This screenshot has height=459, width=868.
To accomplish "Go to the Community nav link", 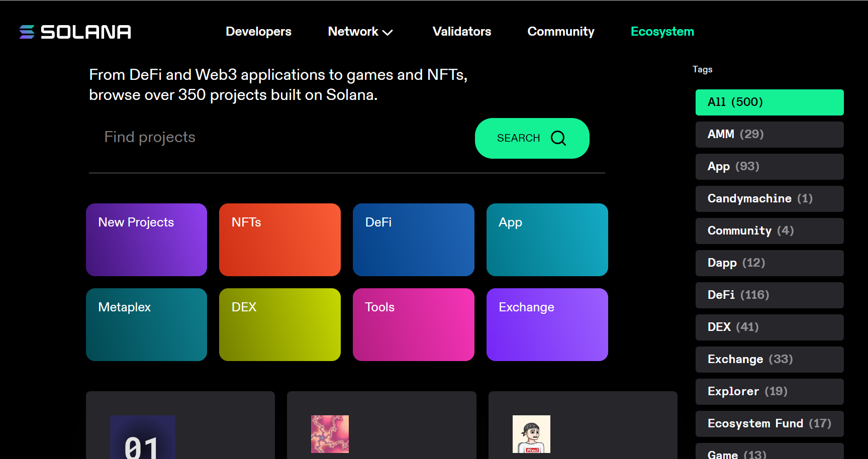I will 561,32.
